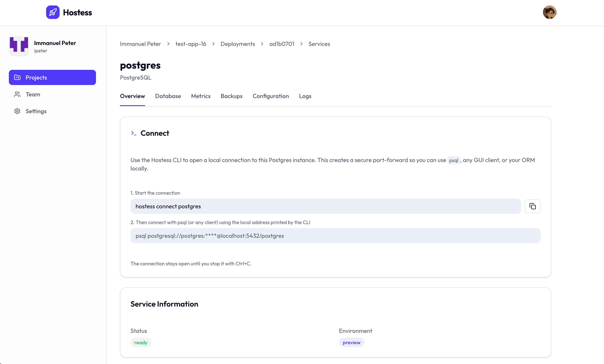Viewport: 604px width, 364px height.
Task: Click the Ctrl+C connection note
Action: [x=191, y=264]
